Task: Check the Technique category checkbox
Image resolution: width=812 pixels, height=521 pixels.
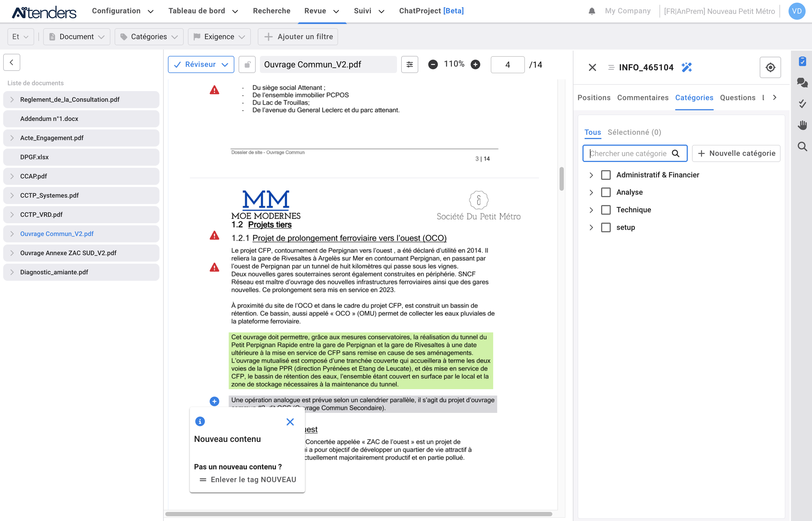Action: pos(606,210)
